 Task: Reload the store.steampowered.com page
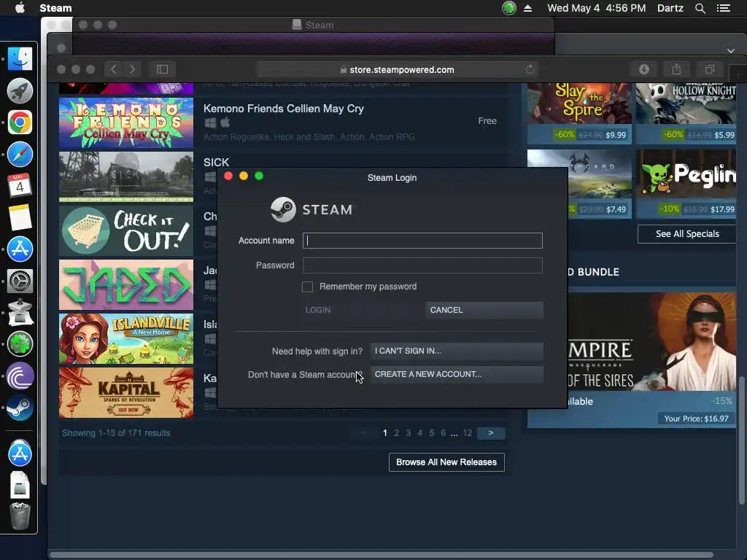(x=530, y=69)
